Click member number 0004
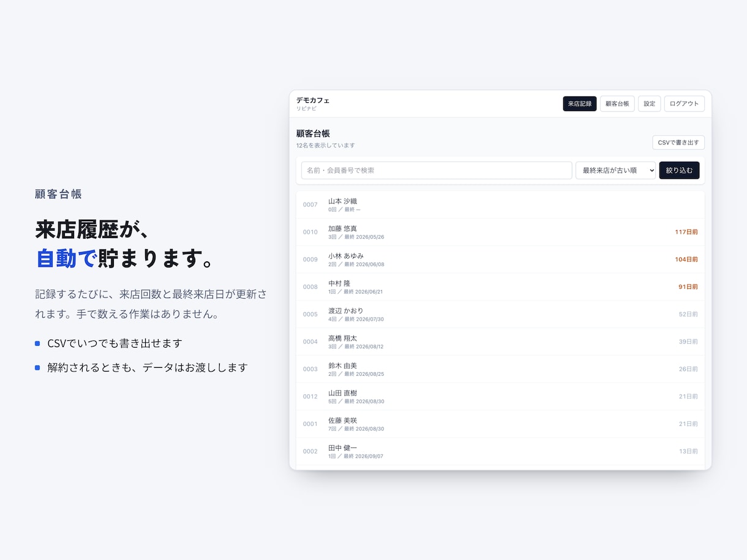Image resolution: width=747 pixels, height=560 pixels. [x=310, y=342]
